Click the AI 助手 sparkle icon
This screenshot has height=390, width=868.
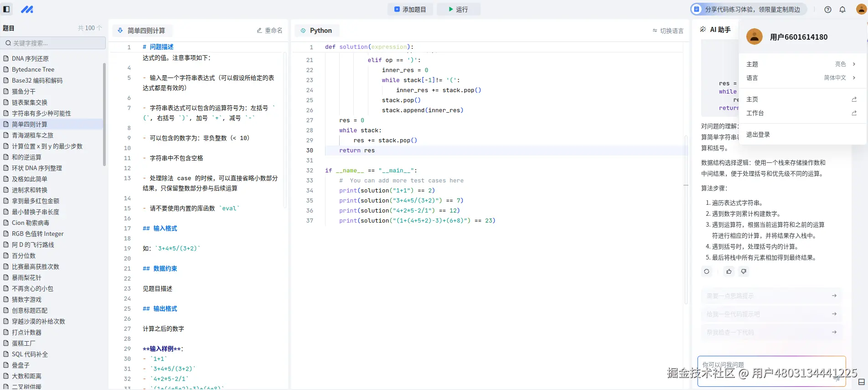[x=703, y=29]
